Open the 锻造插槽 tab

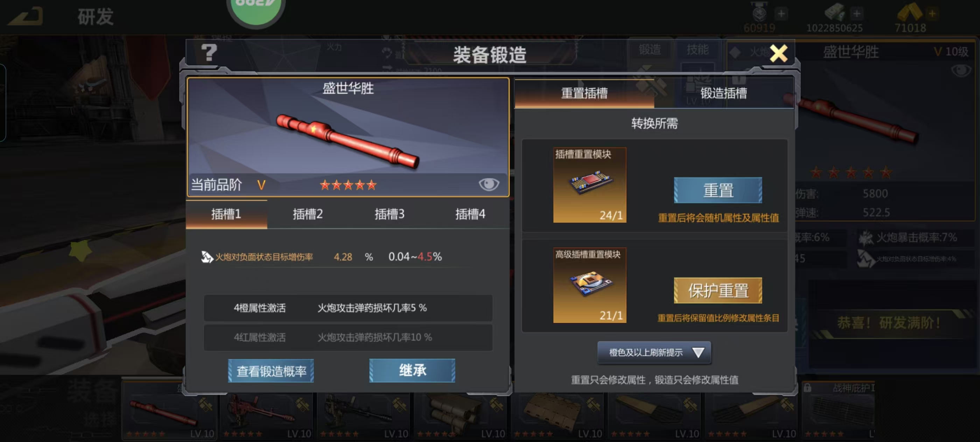click(x=723, y=93)
